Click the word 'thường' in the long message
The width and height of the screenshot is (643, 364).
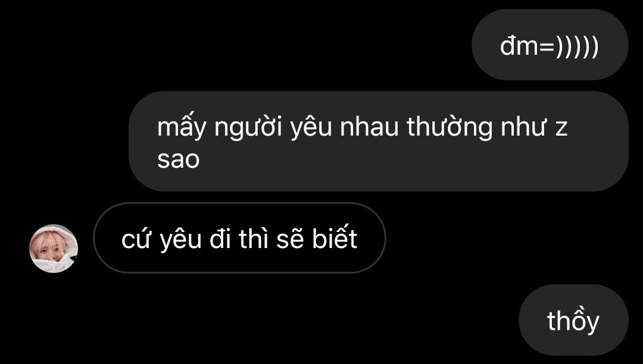click(450, 128)
